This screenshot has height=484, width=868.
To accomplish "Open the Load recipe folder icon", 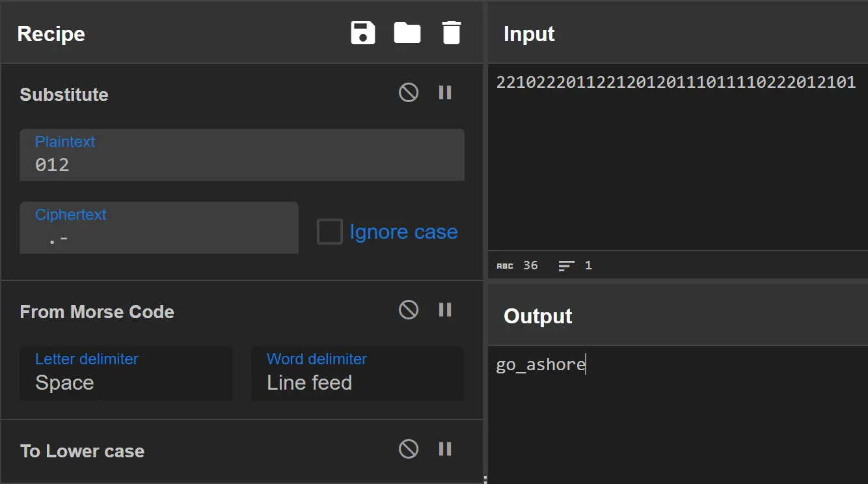I will pos(407,33).
